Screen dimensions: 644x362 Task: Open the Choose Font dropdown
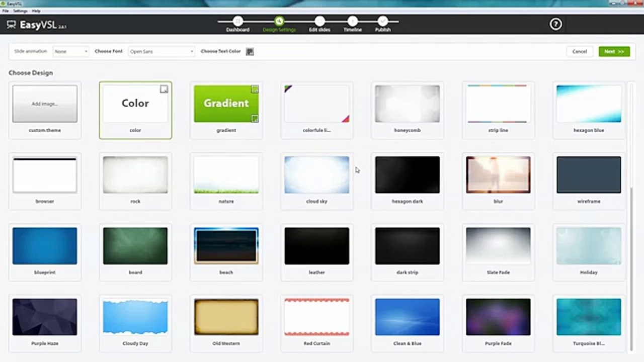(162, 51)
